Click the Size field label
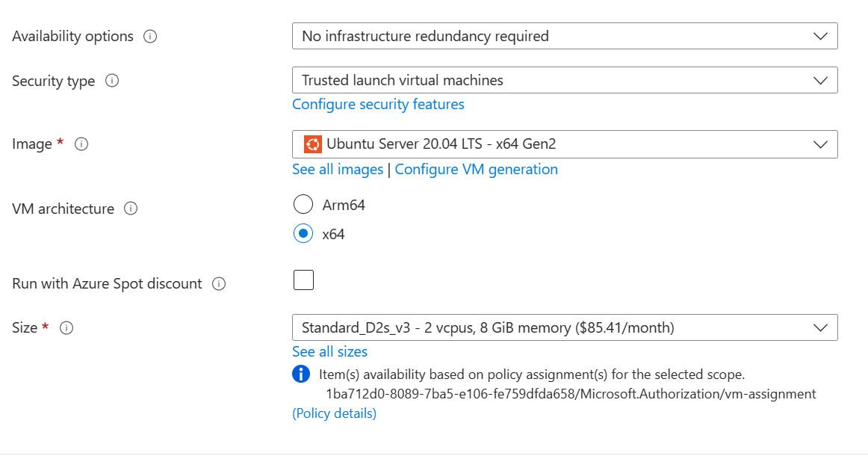Image resolution: width=868 pixels, height=456 pixels. (25, 328)
